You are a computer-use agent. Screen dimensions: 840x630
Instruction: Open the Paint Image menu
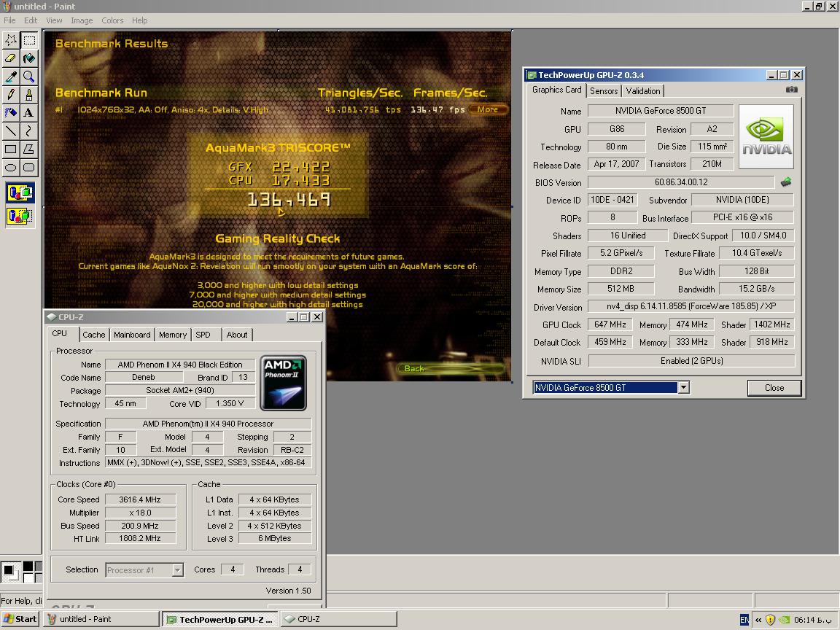[82, 20]
